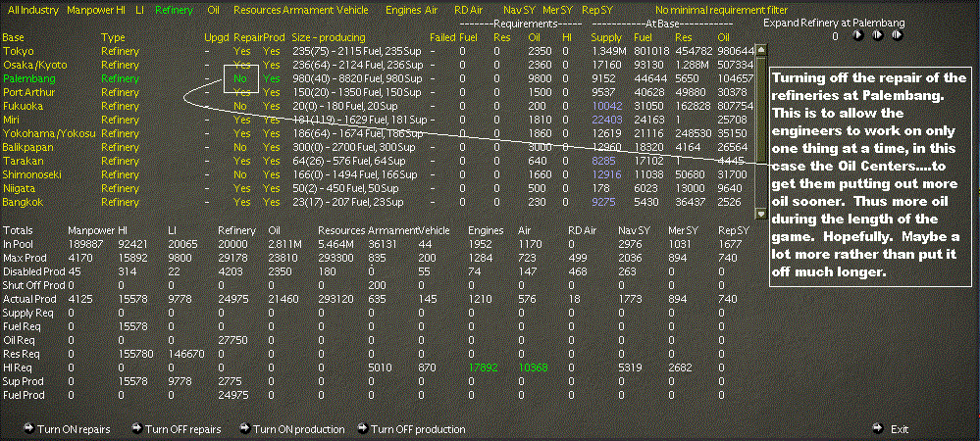Toggle Repair setting for Tokyo refinery

pos(241,51)
